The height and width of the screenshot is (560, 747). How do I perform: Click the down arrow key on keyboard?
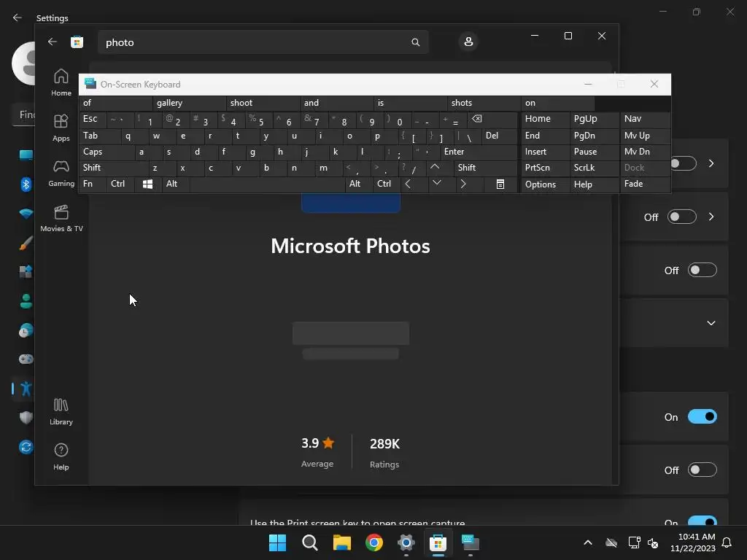(436, 183)
